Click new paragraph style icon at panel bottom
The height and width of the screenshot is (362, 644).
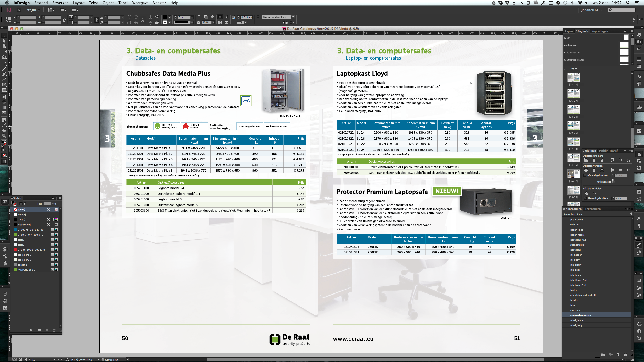(x=618, y=354)
